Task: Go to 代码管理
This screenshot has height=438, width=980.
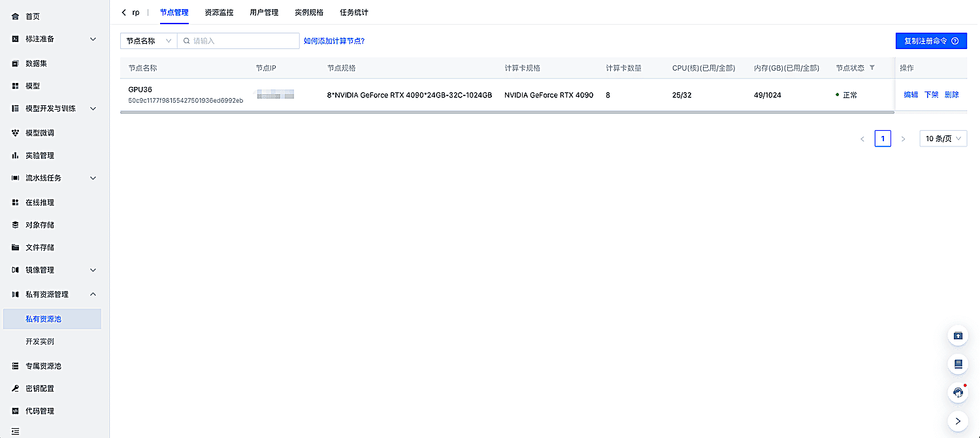Action: pos(40,411)
